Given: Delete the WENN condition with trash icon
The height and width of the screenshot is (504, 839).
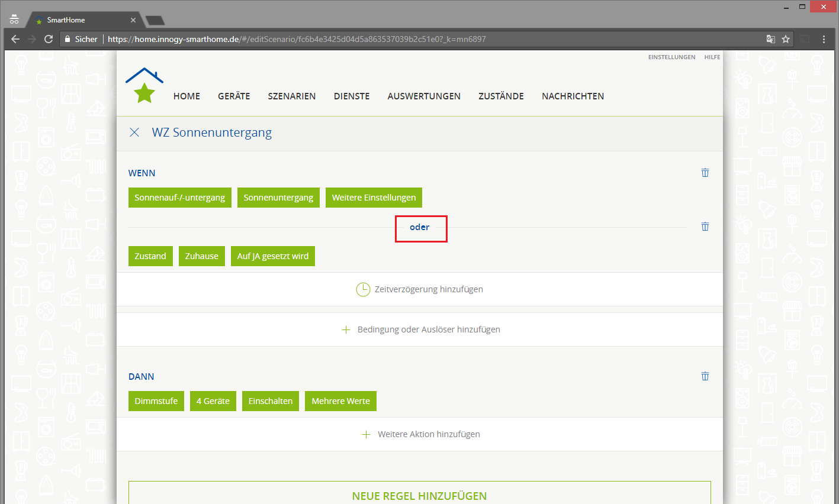Looking at the screenshot, I should pyautogui.click(x=705, y=173).
